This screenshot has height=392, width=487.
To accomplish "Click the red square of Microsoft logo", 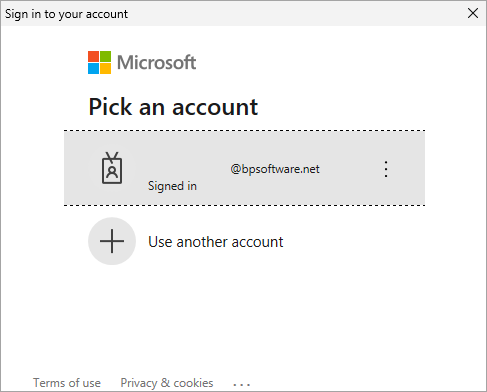I will point(93,56).
